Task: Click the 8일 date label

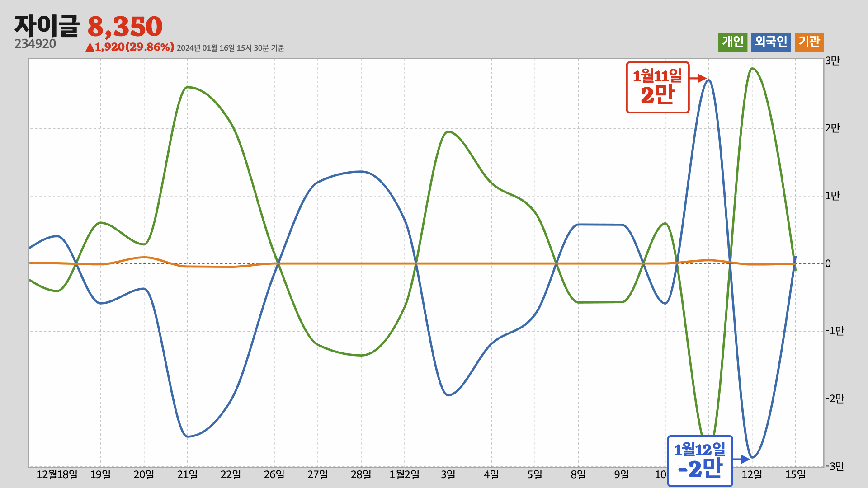Action: tap(578, 474)
